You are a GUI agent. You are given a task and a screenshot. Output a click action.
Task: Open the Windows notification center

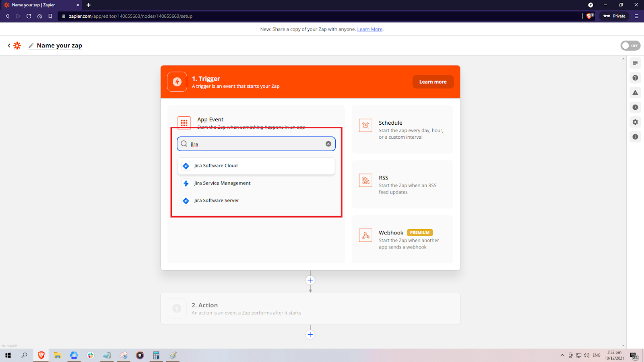(x=634, y=356)
